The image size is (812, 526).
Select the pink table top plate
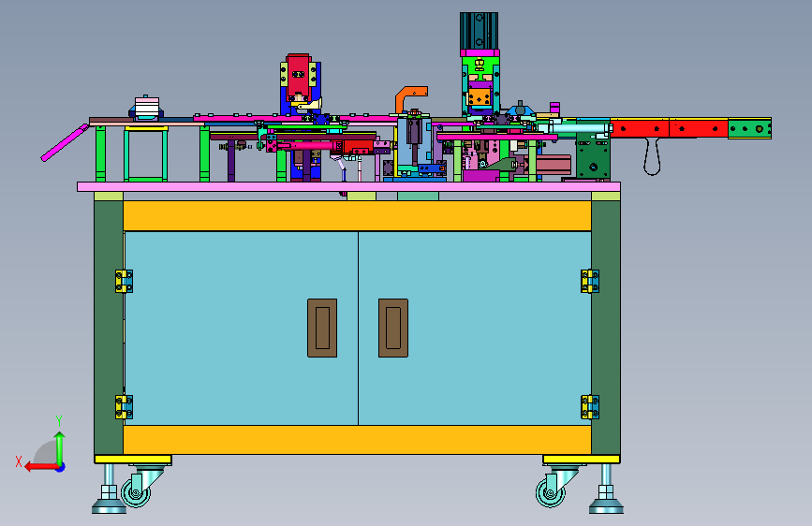point(348,187)
